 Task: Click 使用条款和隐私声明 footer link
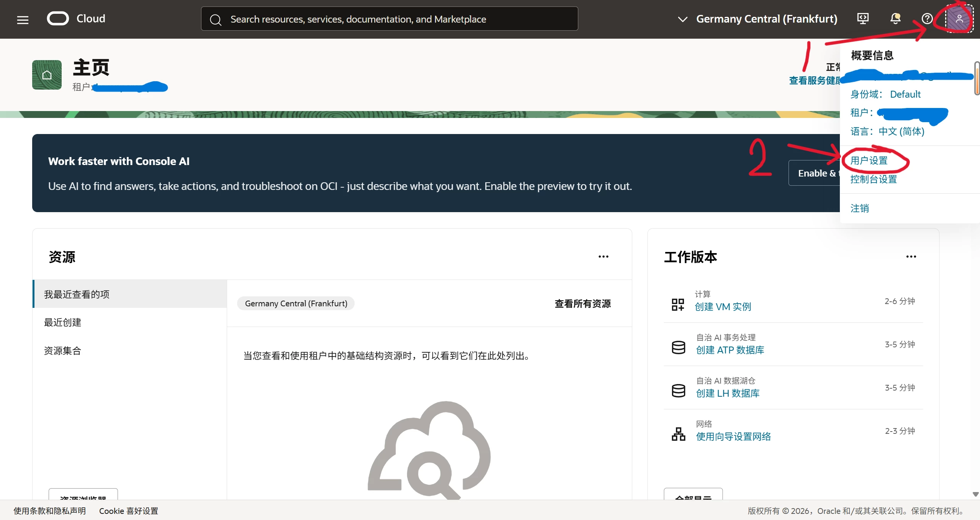click(50, 511)
